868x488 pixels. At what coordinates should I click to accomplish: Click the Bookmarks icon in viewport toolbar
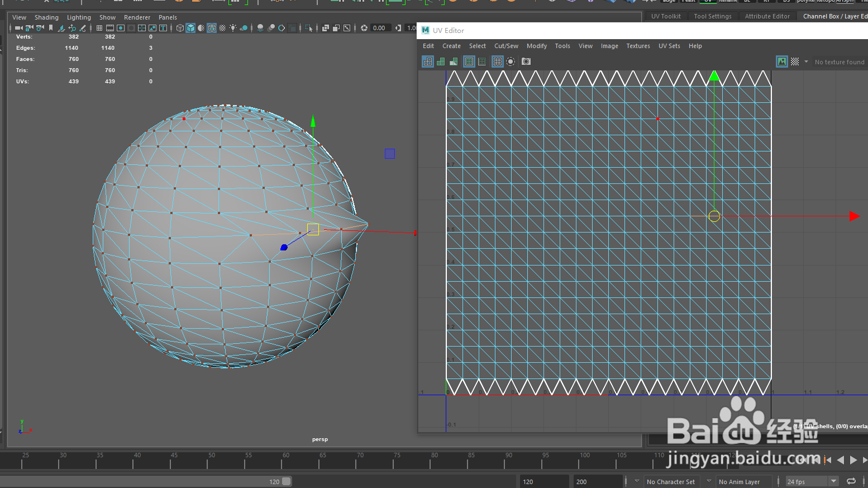(50, 28)
